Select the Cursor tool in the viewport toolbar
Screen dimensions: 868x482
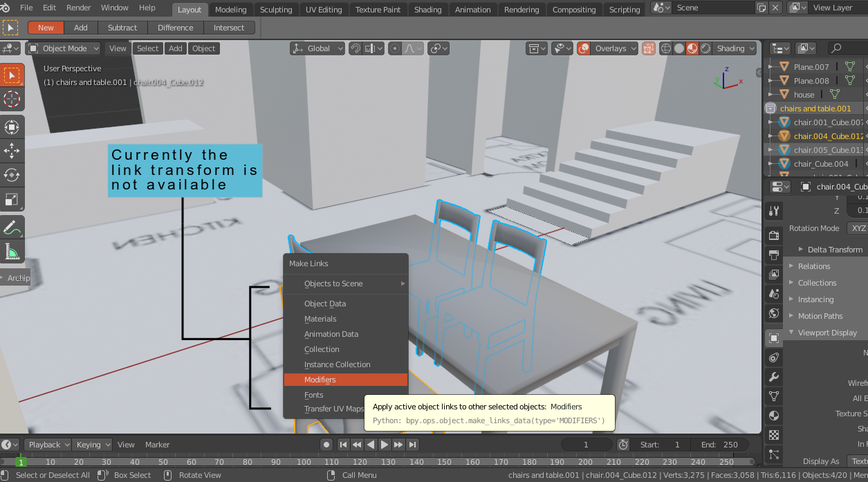12,99
